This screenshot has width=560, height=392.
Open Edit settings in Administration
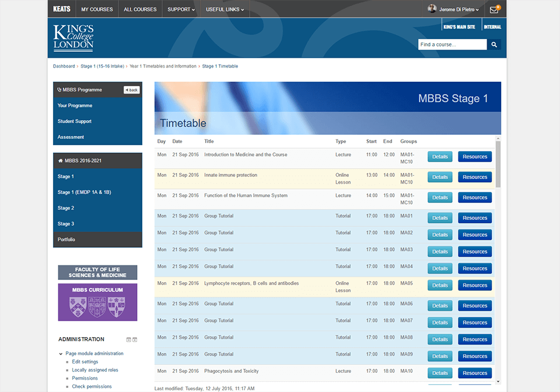tap(85, 362)
